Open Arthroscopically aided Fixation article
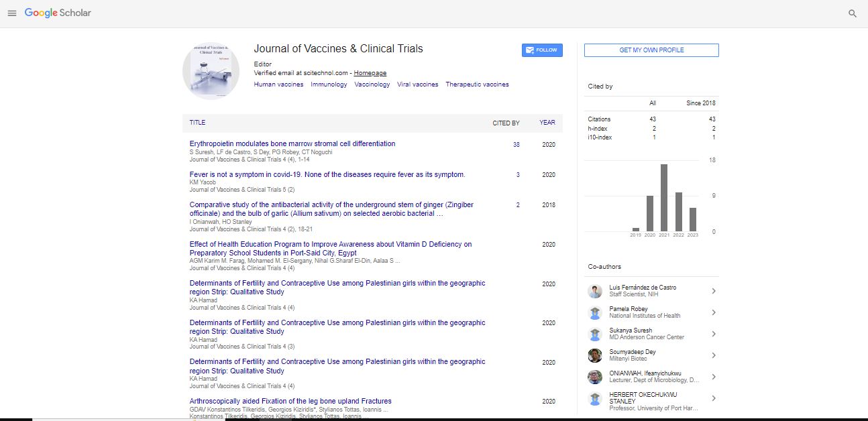The height and width of the screenshot is (421, 868). 290,401
